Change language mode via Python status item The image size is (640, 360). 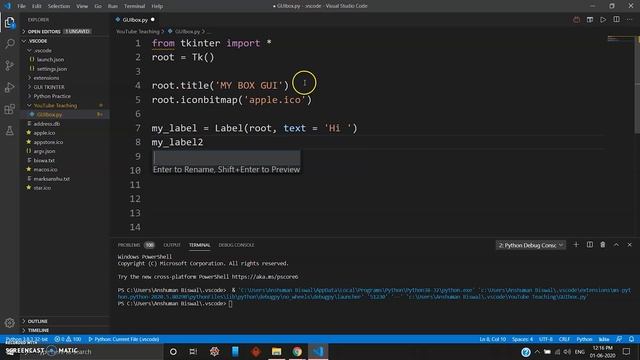point(584,339)
